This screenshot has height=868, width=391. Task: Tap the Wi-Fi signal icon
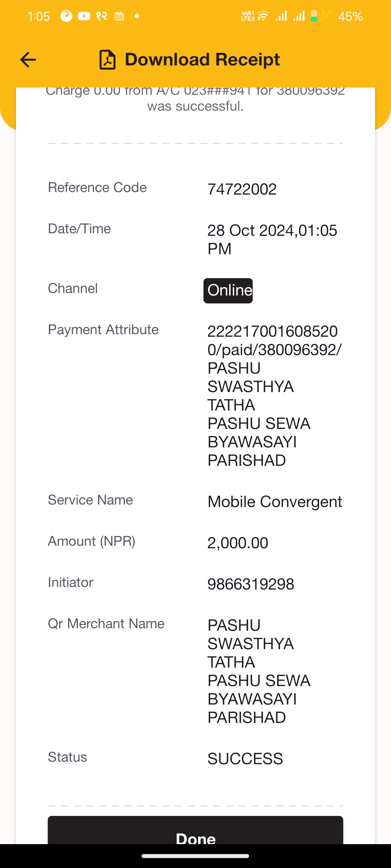[x=263, y=16]
